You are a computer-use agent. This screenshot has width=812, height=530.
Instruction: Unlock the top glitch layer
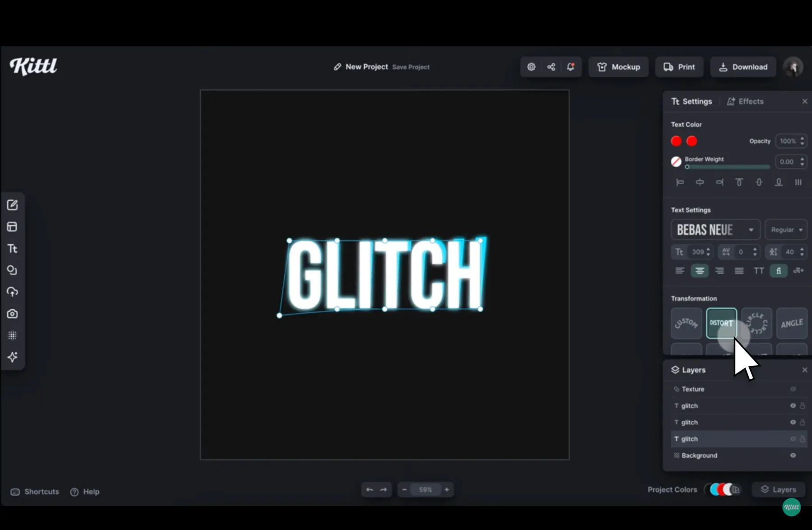tap(803, 405)
